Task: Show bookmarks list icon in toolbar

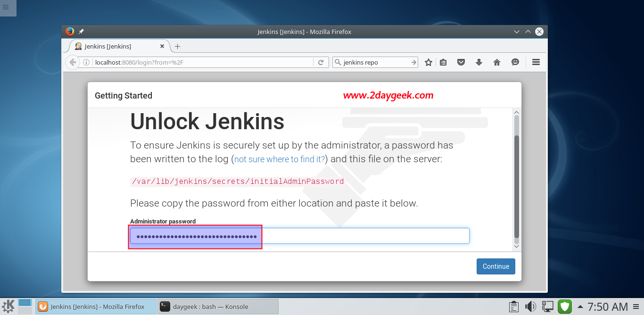Action: point(443,62)
